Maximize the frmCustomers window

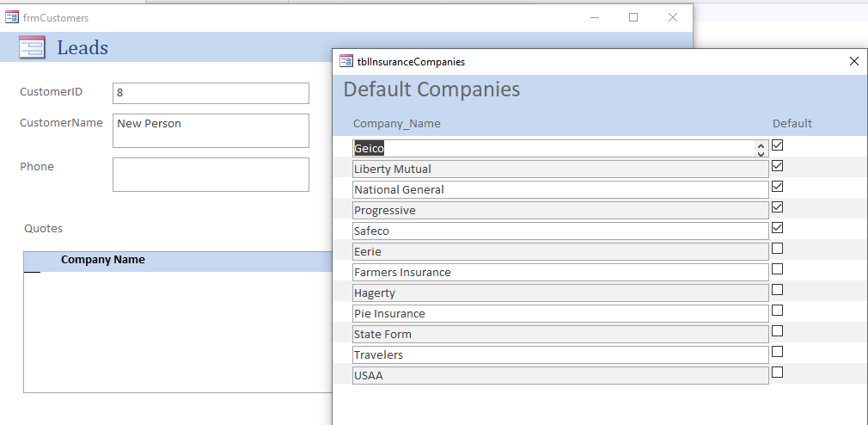(633, 17)
